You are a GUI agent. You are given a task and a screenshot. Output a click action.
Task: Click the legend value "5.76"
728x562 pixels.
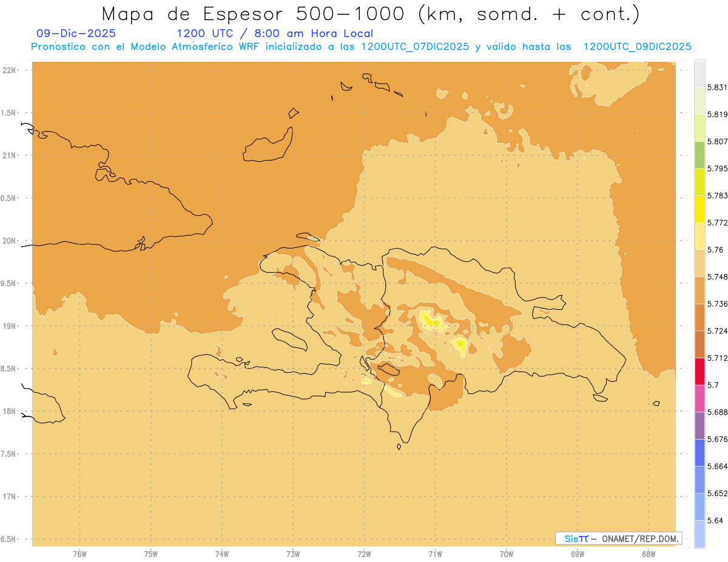click(715, 250)
